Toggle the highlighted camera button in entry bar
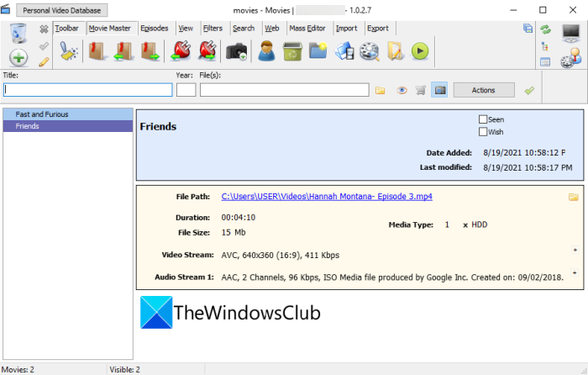The width and height of the screenshot is (588, 375). (x=439, y=90)
